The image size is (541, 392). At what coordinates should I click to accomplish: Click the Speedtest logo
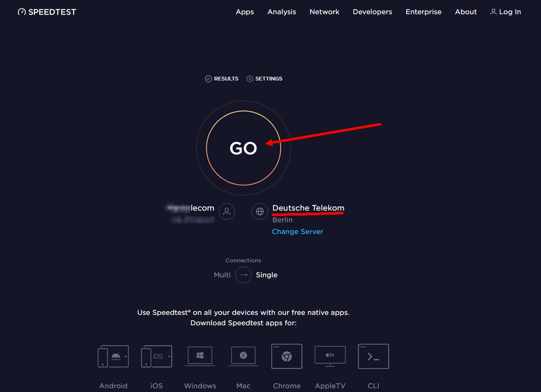pos(47,12)
